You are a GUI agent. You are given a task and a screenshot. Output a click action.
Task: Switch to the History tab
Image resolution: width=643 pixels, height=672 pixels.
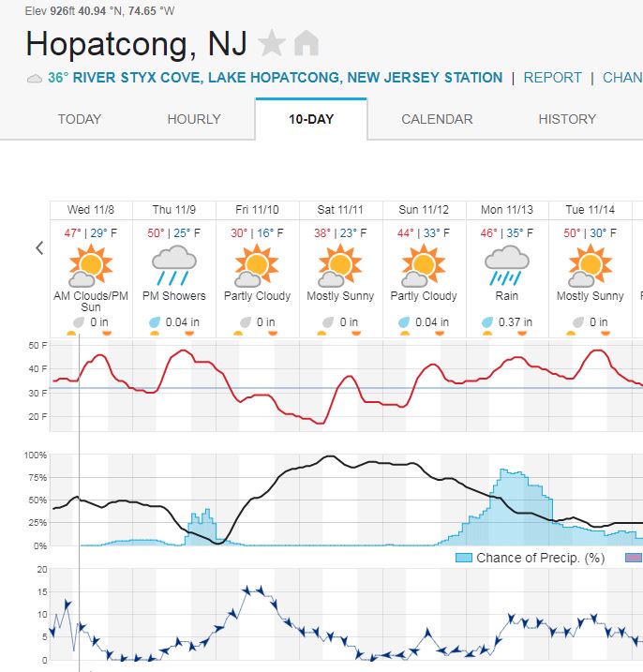coord(567,119)
